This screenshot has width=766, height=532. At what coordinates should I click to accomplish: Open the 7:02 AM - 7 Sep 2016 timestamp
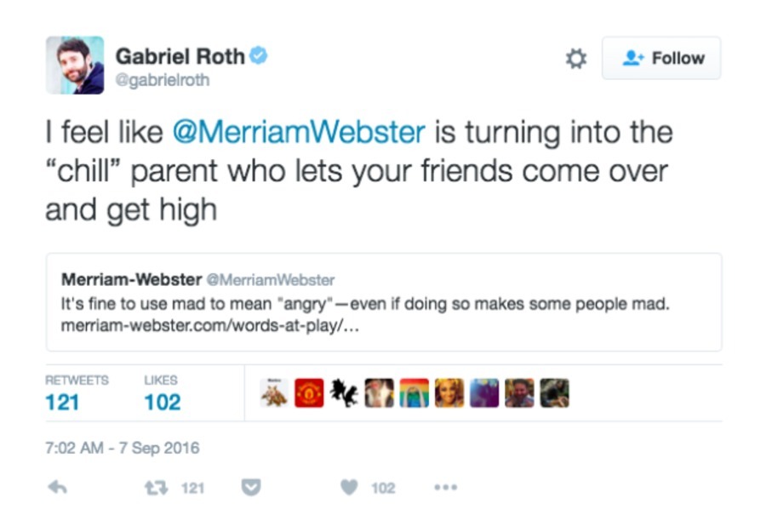click(122, 448)
